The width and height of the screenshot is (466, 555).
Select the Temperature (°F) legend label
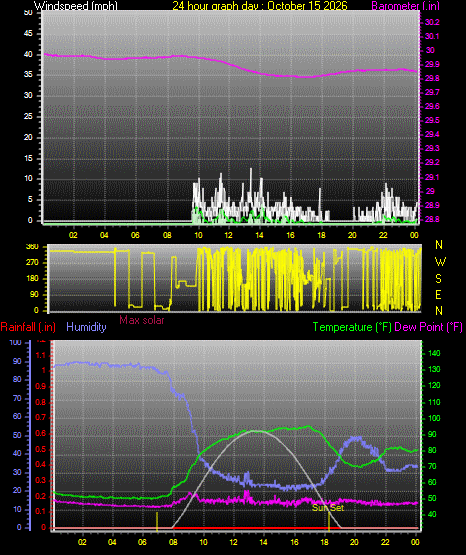tap(352, 327)
